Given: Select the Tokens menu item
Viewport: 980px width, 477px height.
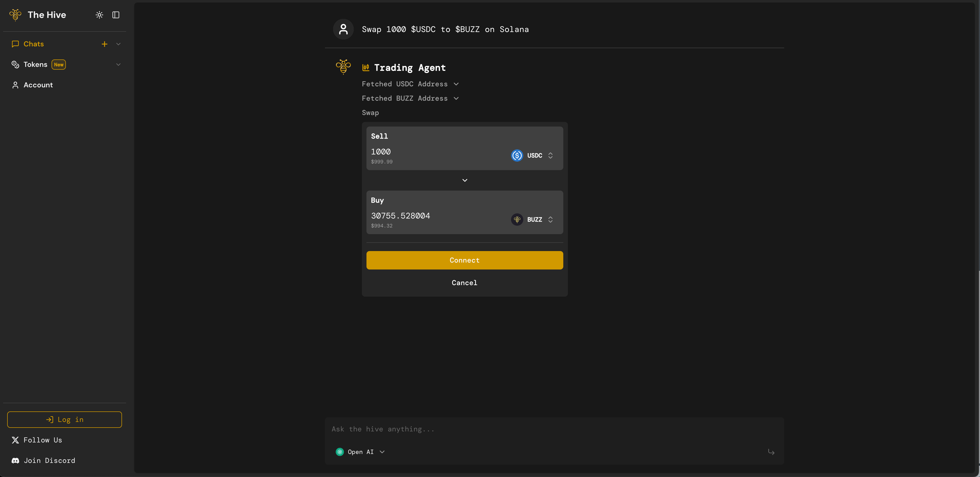Looking at the screenshot, I should click(36, 64).
